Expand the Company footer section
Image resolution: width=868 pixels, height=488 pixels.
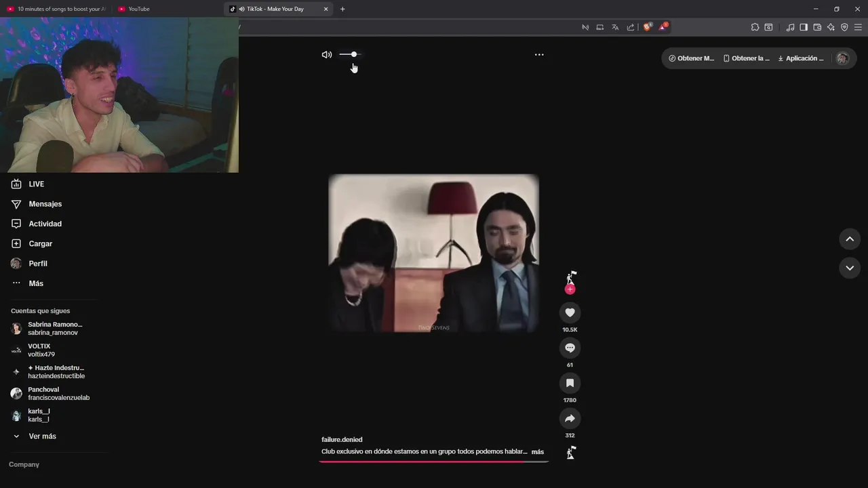click(x=24, y=464)
